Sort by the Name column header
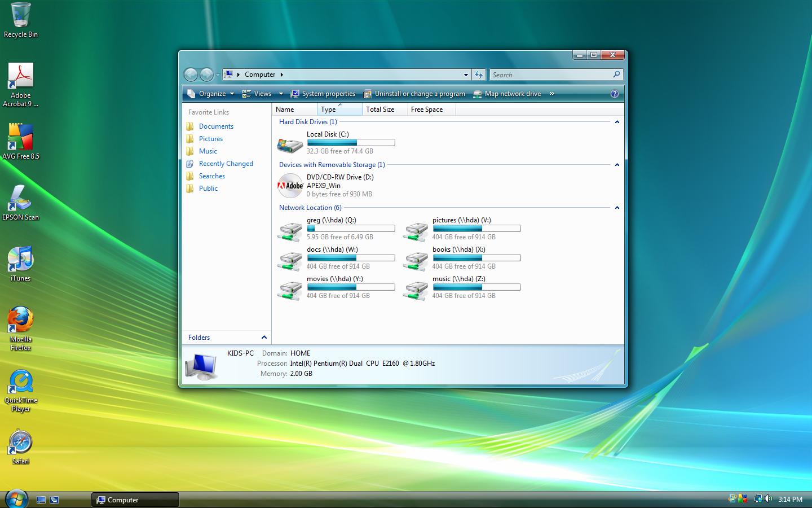 click(x=294, y=110)
